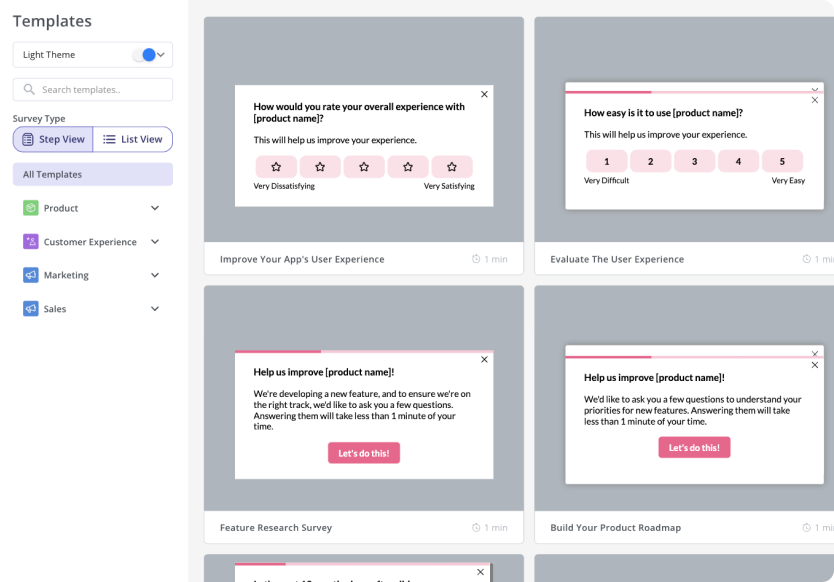Open the theme selector dropdown

pos(160,55)
